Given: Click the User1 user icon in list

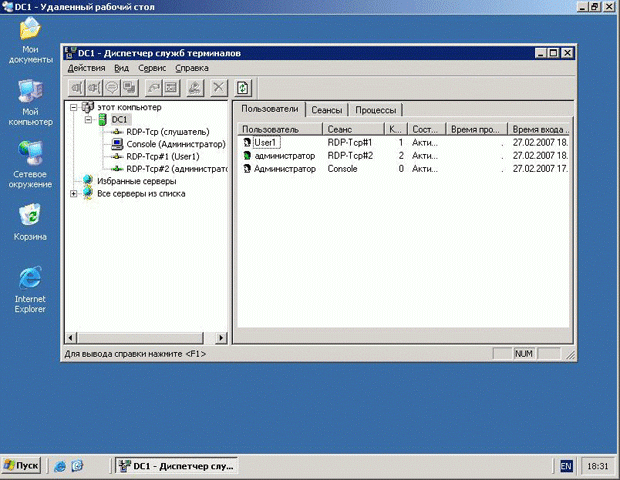Looking at the screenshot, I should coord(247,142).
